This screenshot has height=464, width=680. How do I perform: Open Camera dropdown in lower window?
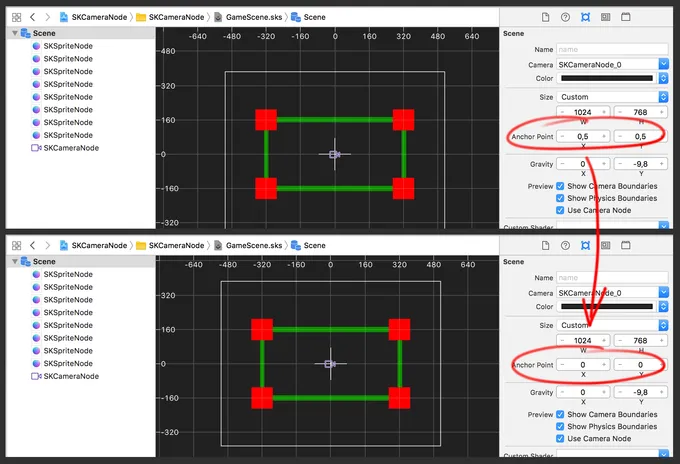point(664,293)
